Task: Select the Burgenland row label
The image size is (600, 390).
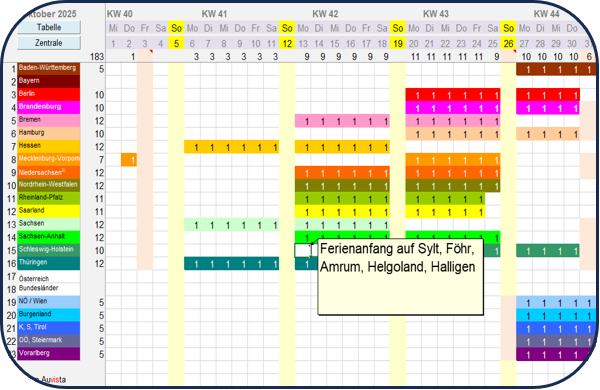Action: point(49,315)
